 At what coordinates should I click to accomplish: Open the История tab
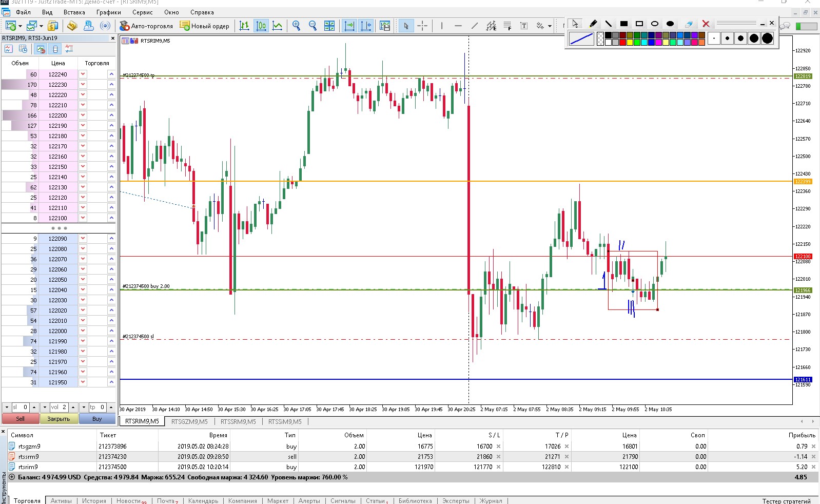coord(94,500)
